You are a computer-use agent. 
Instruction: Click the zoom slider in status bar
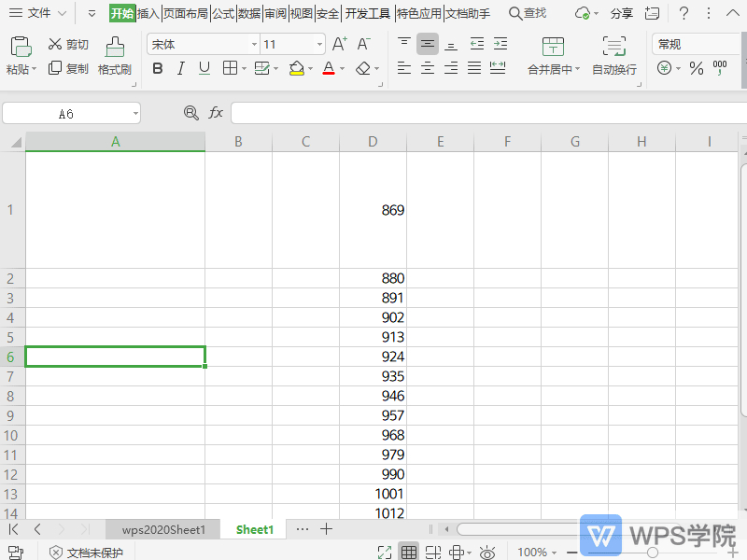tap(653, 553)
